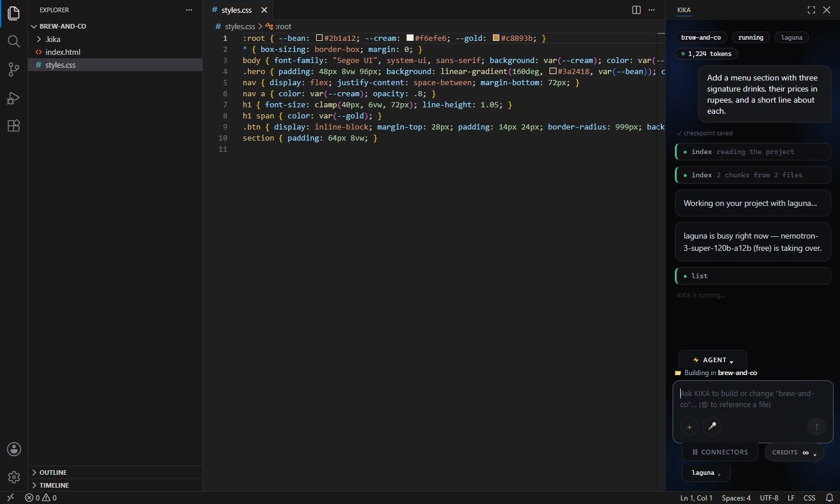
Task: Click the :root breadcrumb item
Action: (x=279, y=26)
